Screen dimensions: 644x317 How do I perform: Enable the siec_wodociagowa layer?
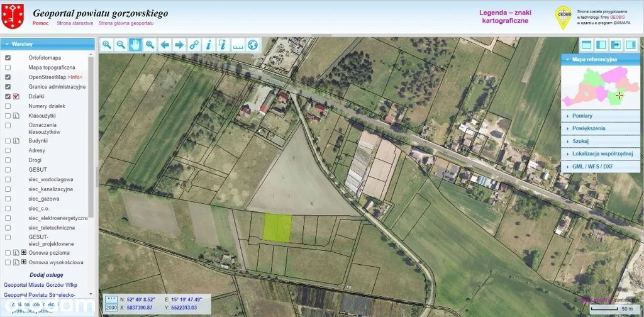pos(8,179)
